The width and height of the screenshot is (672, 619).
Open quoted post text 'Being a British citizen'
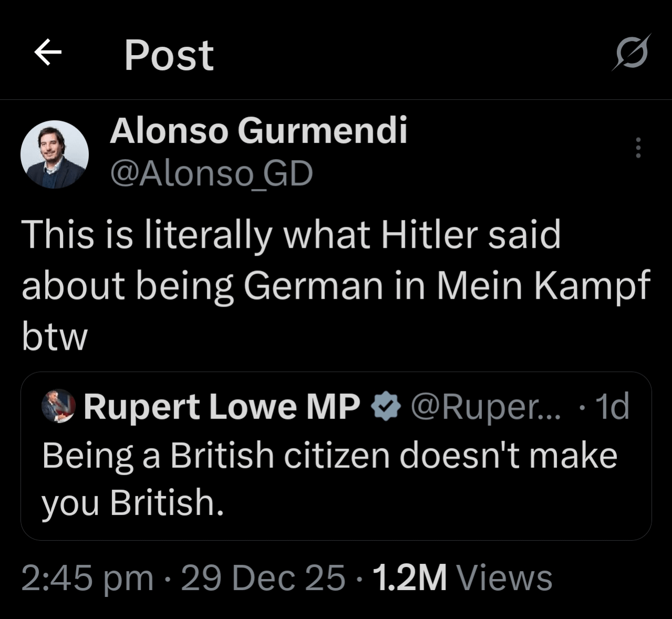pos(329,455)
